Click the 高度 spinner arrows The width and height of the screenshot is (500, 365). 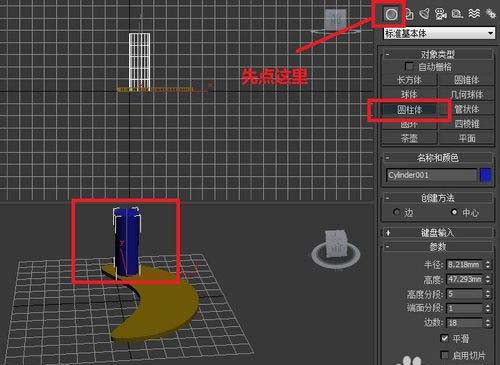488,279
